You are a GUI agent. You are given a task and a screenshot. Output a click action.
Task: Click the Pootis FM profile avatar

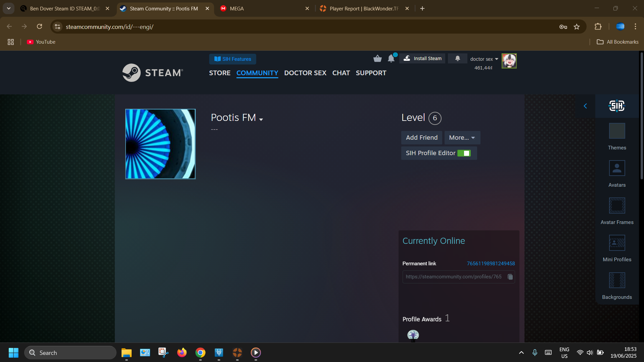point(160,144)
